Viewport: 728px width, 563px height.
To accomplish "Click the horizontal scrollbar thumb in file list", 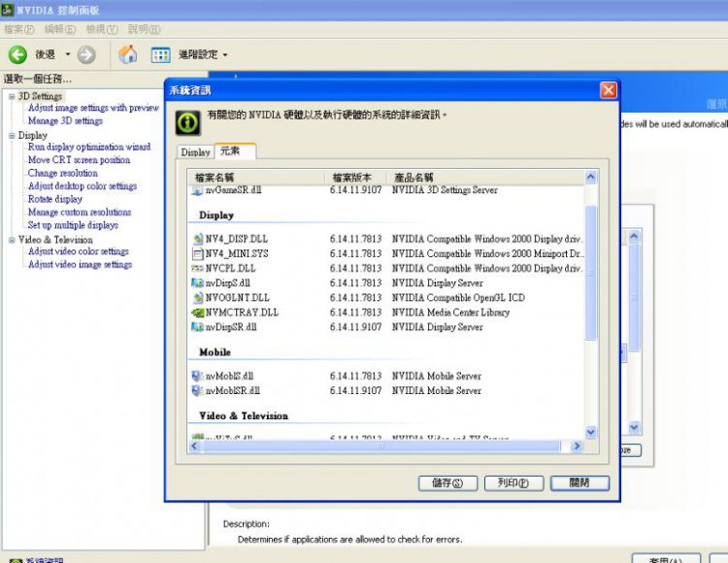I will [381, 447].
